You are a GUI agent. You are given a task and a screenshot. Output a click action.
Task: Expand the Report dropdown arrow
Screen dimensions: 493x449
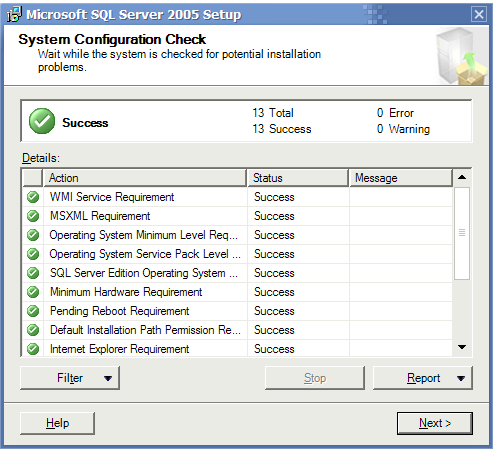(x=461, y=378)
